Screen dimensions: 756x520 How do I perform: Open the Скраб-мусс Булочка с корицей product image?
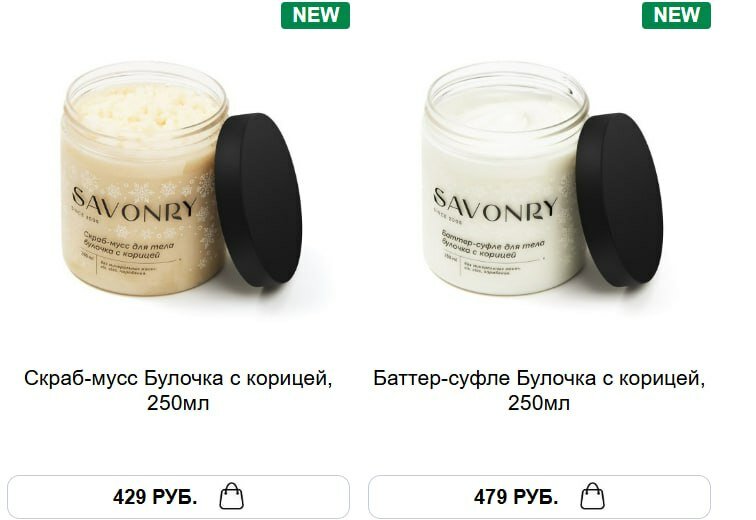tap(182, 178)
